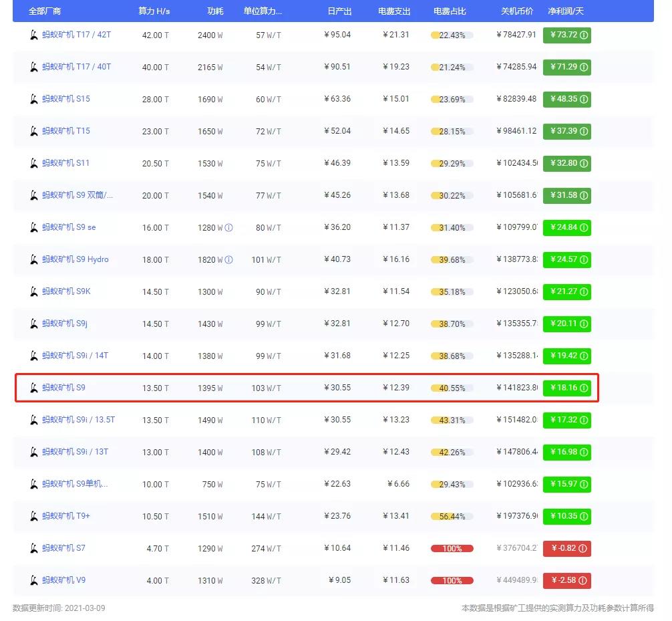
Task: Click the red ¥-0.82 loss badge
Action: (x=567, y=548)
